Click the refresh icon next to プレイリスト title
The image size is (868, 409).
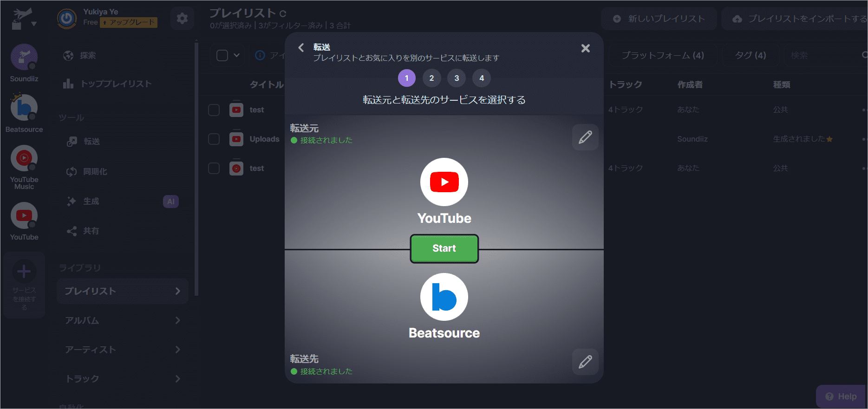point(283,13)
